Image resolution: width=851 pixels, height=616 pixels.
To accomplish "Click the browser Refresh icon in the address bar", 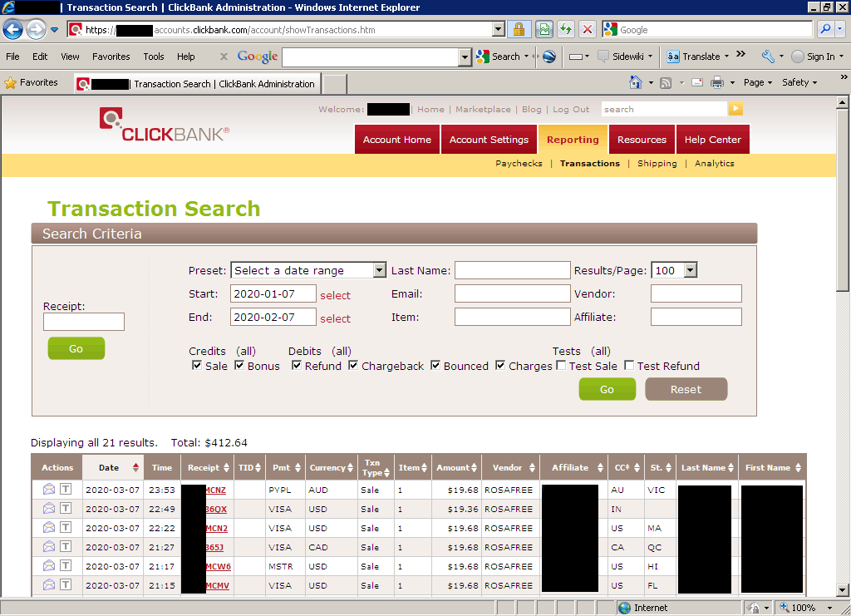I will [x=566, y=30].
